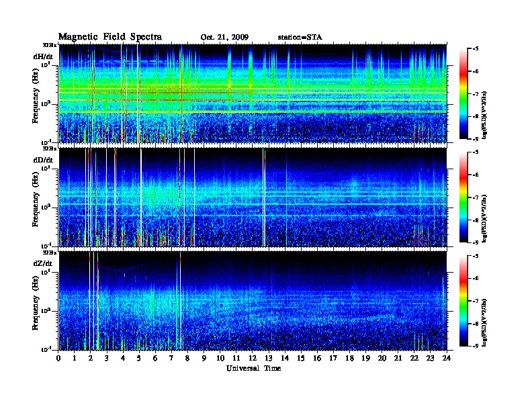Image resolution: width=532 pixels, height=411 pixels.
Task: Click hour 14 on the Universal Time axis
Action: pos(285,359)
